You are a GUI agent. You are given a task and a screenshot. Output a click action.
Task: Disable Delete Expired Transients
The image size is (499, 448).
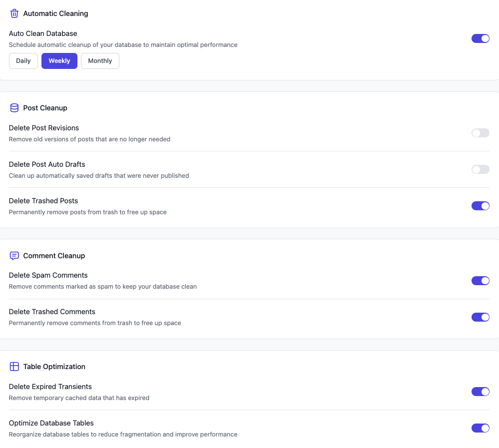pyautogui.click(x=480, y=392)
